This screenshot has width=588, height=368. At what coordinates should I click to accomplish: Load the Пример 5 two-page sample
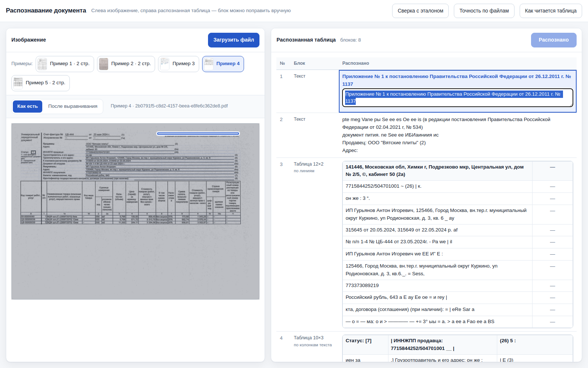click(x=40, y=83)
